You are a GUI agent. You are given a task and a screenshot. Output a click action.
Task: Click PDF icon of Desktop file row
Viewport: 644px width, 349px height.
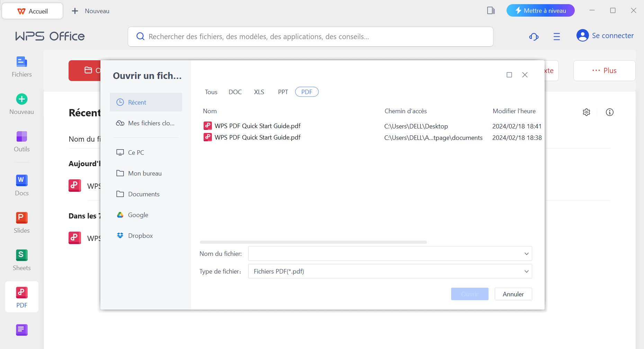(208, 125)
